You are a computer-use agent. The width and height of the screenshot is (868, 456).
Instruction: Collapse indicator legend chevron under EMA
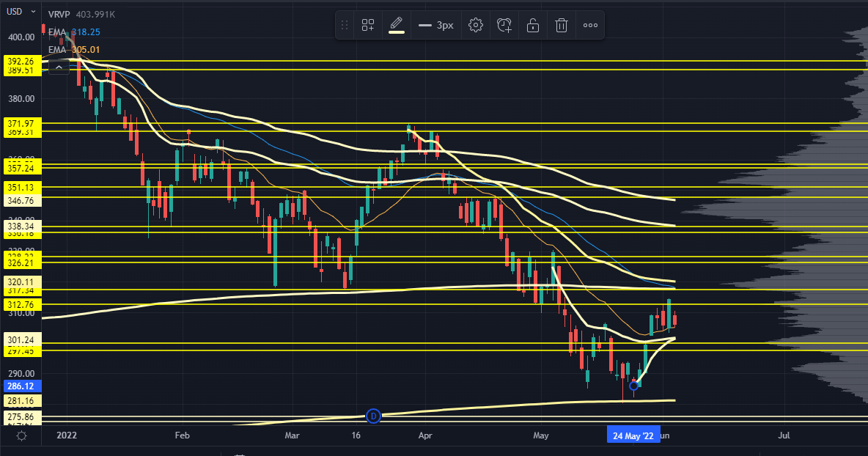(x=59, y=67)
